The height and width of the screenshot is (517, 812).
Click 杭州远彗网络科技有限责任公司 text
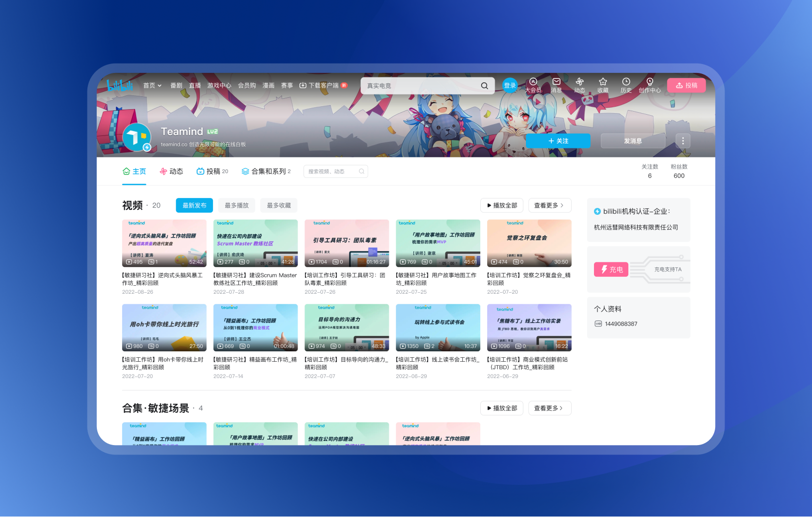[636, 227]
